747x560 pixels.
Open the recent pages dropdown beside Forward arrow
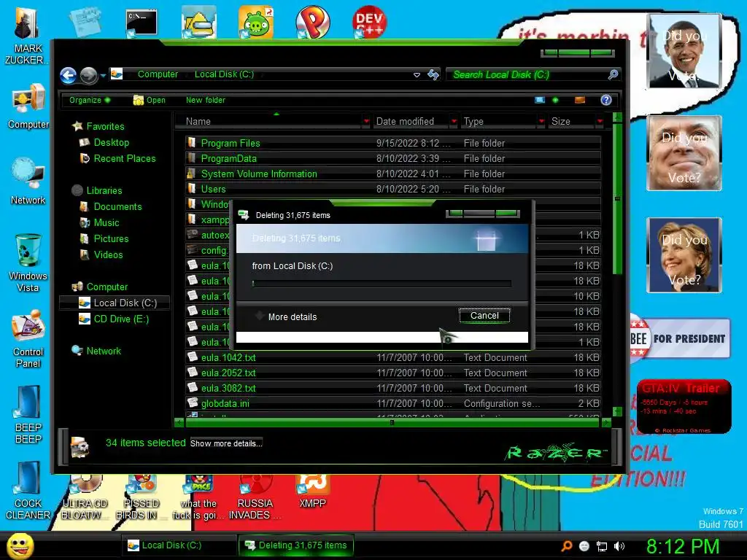tap(103, 75)
